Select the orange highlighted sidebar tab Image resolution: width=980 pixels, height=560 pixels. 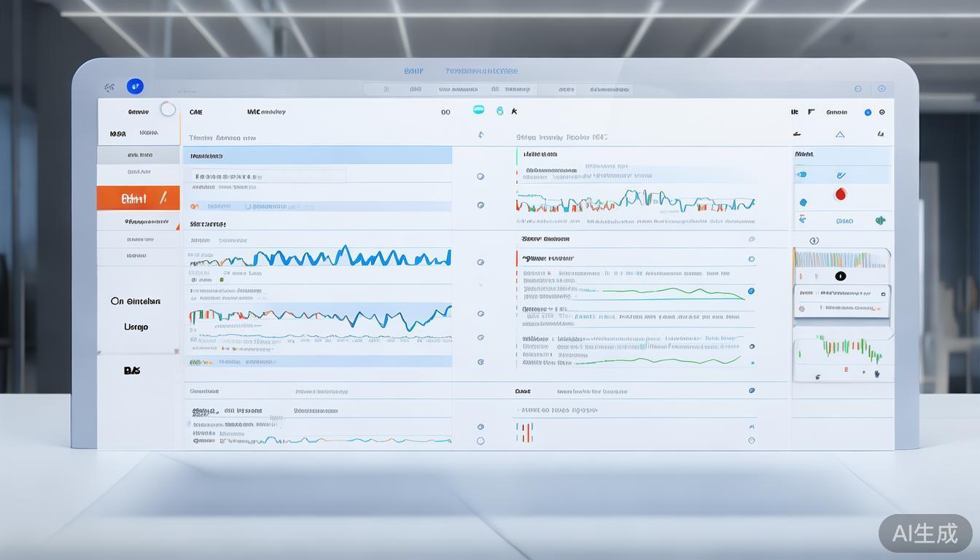pos(138,198)
